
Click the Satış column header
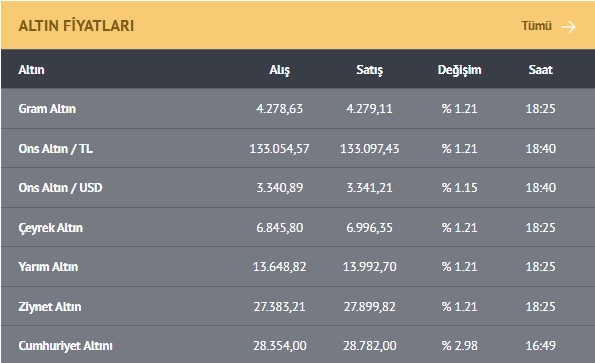(x=369, y=70)
